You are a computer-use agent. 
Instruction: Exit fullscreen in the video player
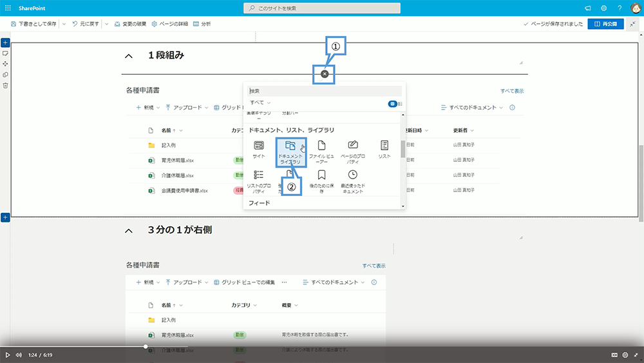coord(636,355)
